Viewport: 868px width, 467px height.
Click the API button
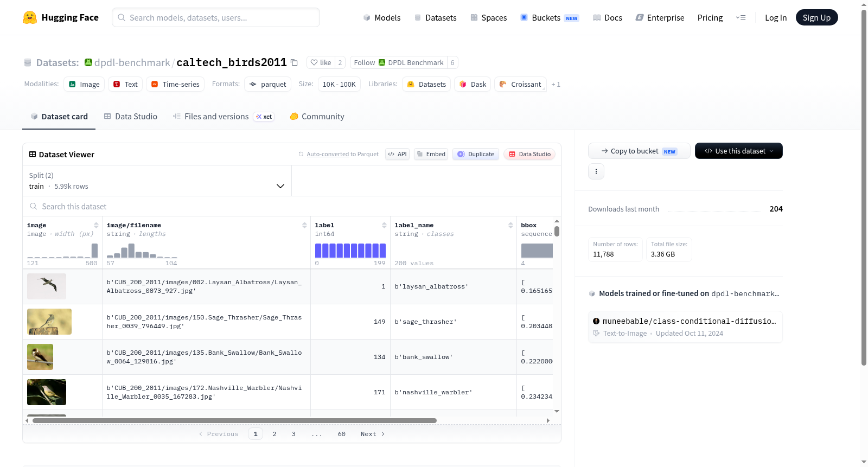click(x=397, y=154)
